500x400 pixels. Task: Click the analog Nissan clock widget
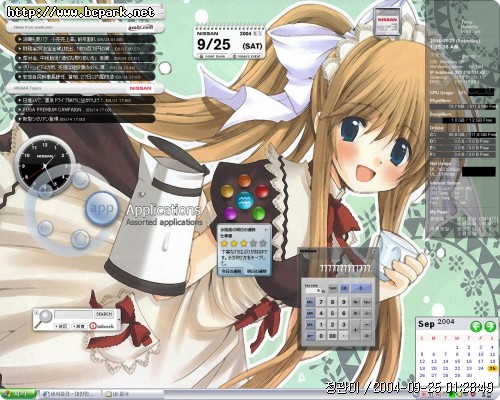point(45,166)
